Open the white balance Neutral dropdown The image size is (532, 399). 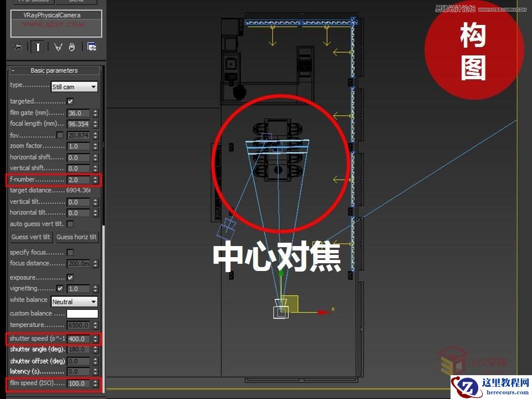(74, 301)
